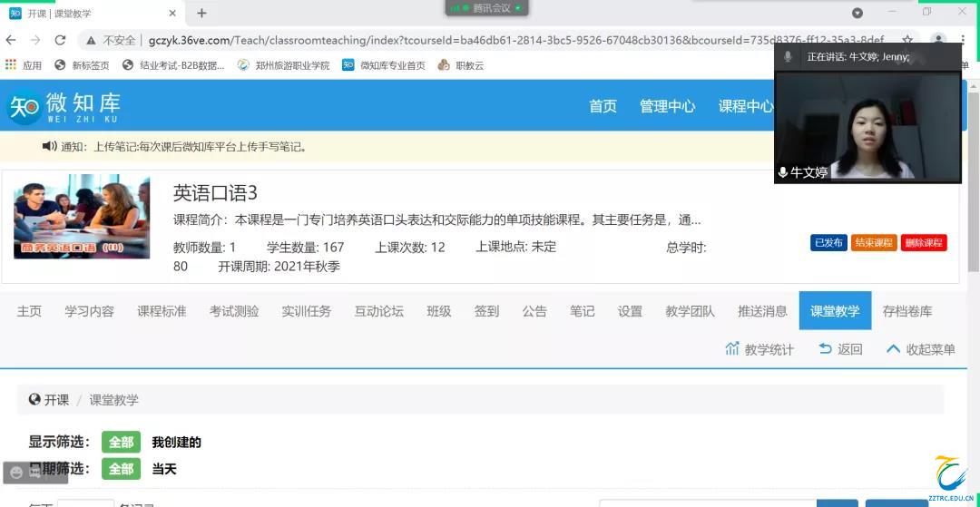Select 全部 in the 显示筛选 filter

click(x=121, y=443)
